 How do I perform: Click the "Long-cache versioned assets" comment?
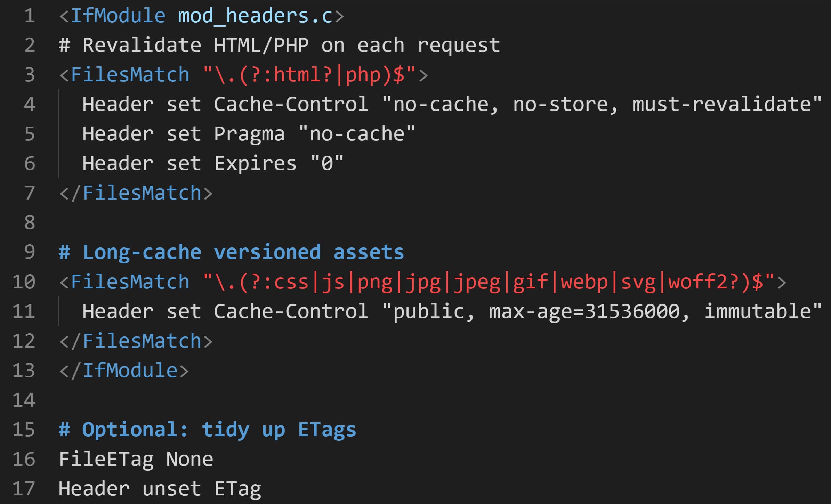243,252
